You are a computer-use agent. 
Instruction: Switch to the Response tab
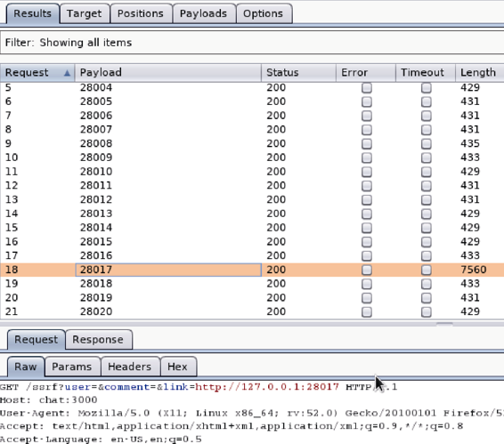pos(98,340)
